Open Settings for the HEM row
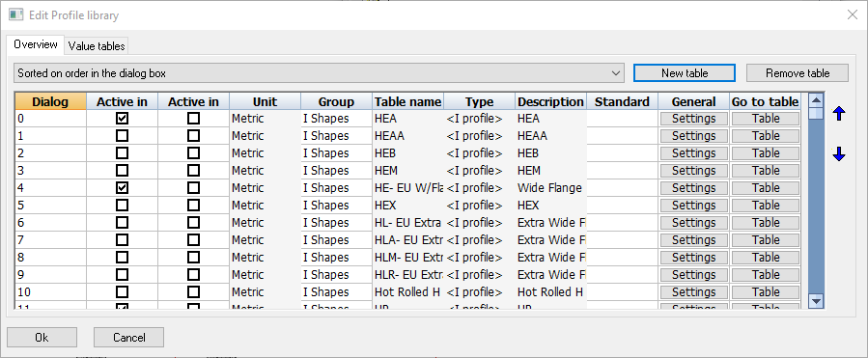The image size is (868, 358). pos(693,171)
